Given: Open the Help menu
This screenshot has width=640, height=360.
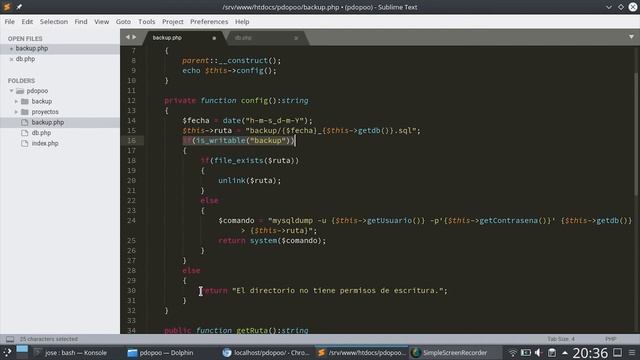Looking at the screenshot, I should click(x=242, y=22).
